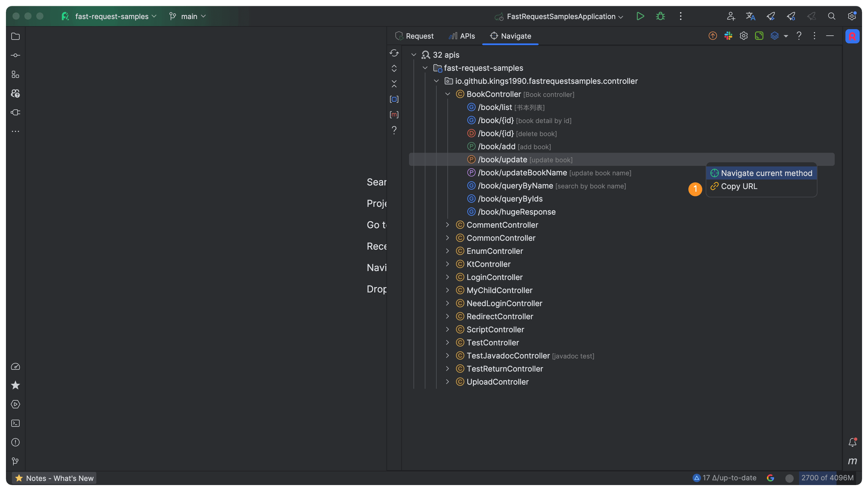Click the expand all tree icon
Viewport: 868px width, 491px height.
pos(394,68)
